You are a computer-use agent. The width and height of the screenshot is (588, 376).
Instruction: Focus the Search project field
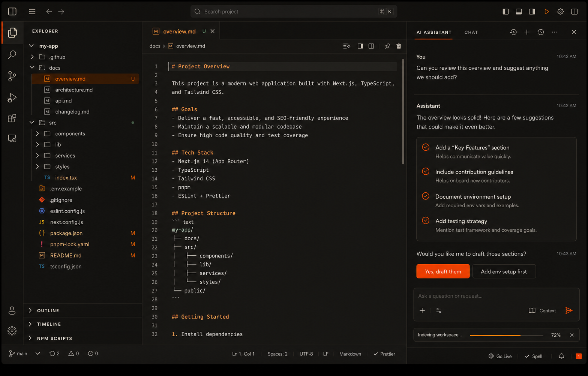pyautogui.click(x=294, y=12)
